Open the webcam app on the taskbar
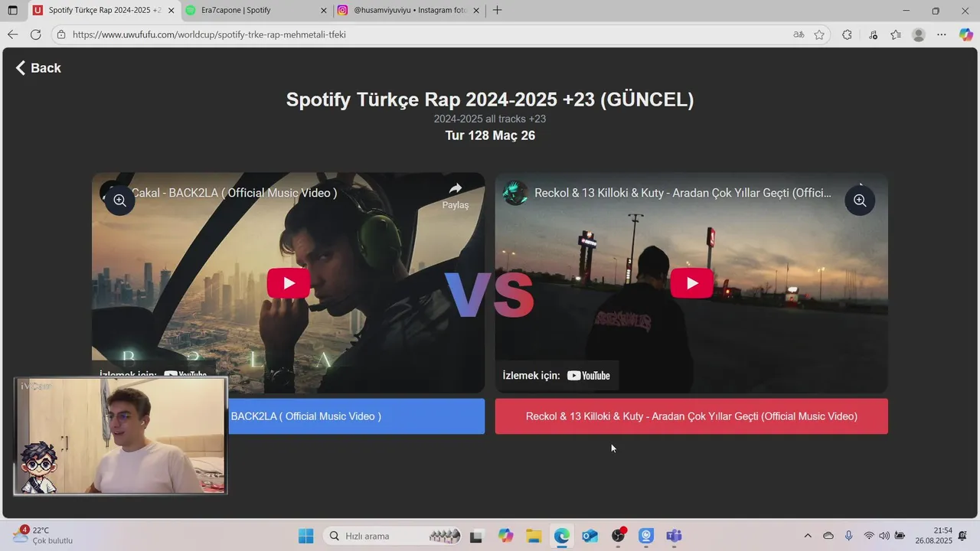Viewport: 980px width, 551px height. pos(646,536)
